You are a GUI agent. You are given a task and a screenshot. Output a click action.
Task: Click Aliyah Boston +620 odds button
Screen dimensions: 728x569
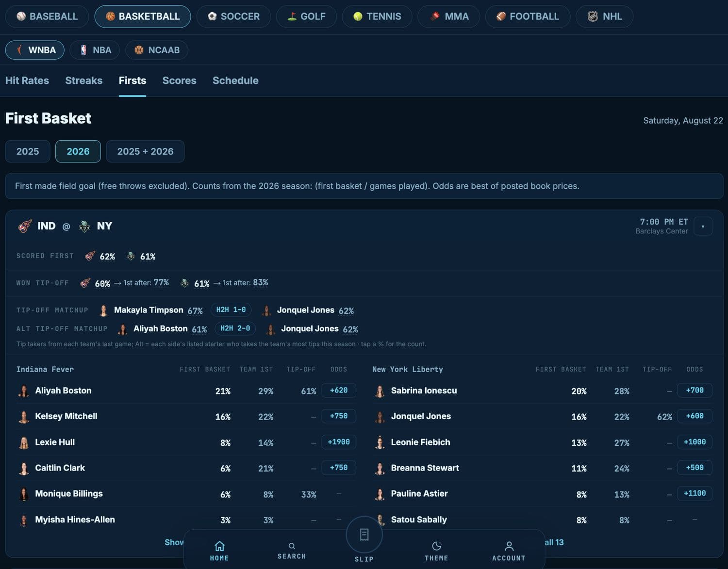click(339, 390)
